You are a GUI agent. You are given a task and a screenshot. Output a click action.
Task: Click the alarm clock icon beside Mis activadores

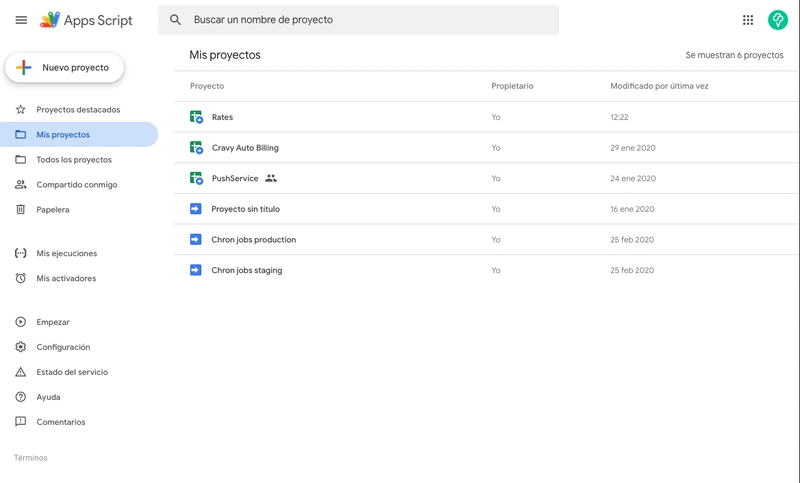[20, 278]
